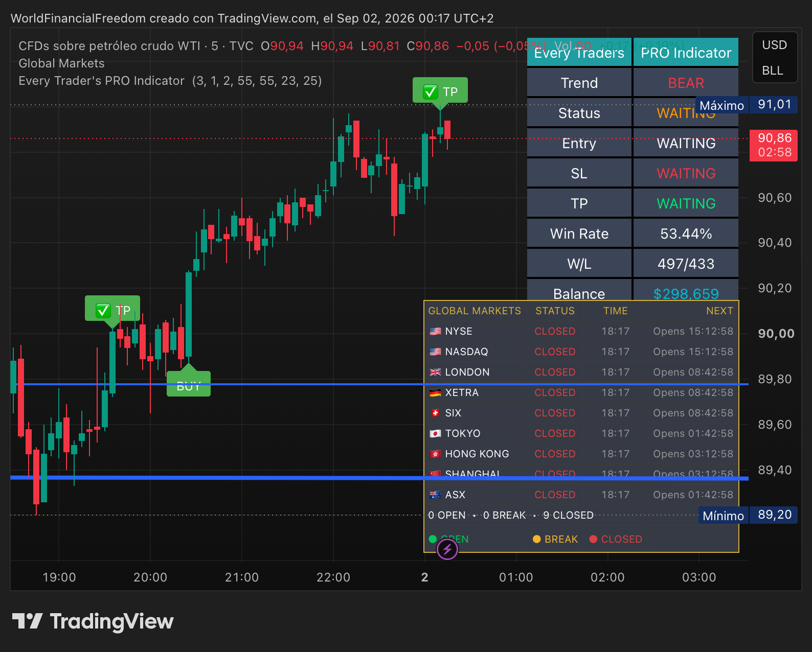
Task: Click the purple lightning bolt icon
Action: (x=447, y=549)
